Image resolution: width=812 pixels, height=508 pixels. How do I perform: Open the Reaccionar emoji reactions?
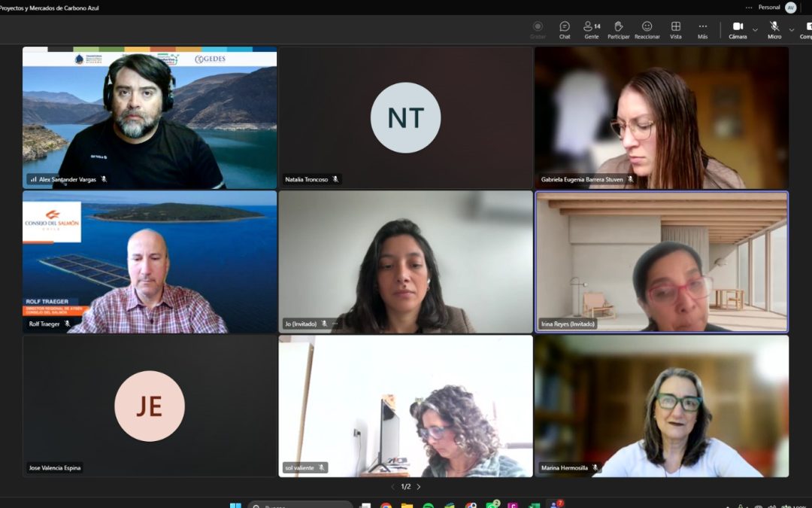pos(647,29)
